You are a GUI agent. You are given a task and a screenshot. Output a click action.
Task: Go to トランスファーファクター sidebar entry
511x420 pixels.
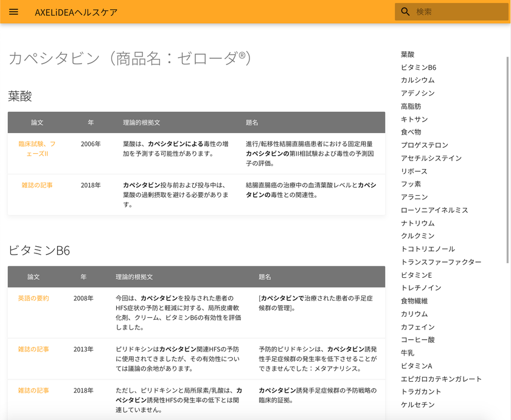point(440,262)
